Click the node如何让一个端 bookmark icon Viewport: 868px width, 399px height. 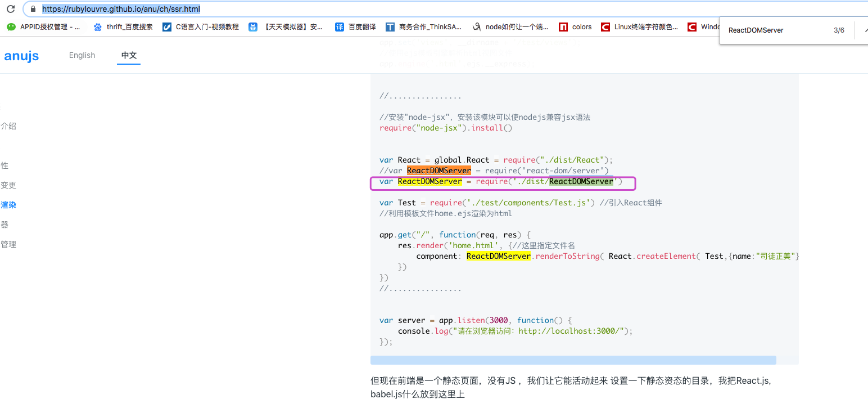point(476,26)
